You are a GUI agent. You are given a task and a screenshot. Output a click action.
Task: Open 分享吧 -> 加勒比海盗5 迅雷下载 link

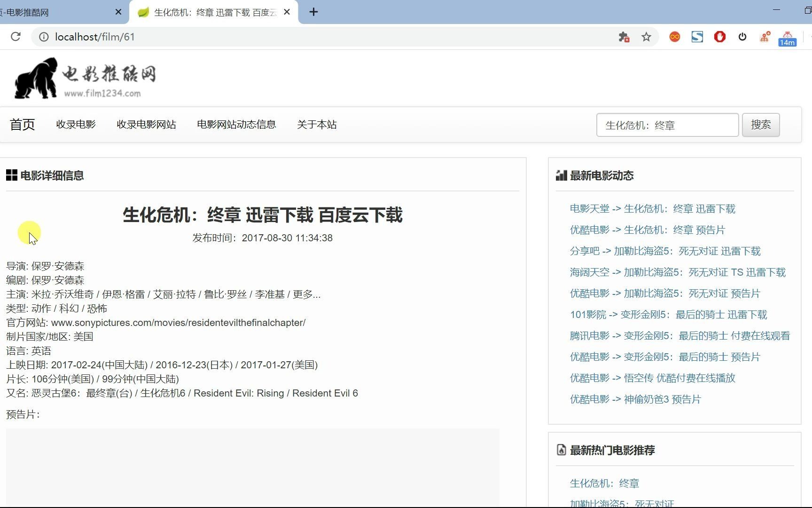665,251
